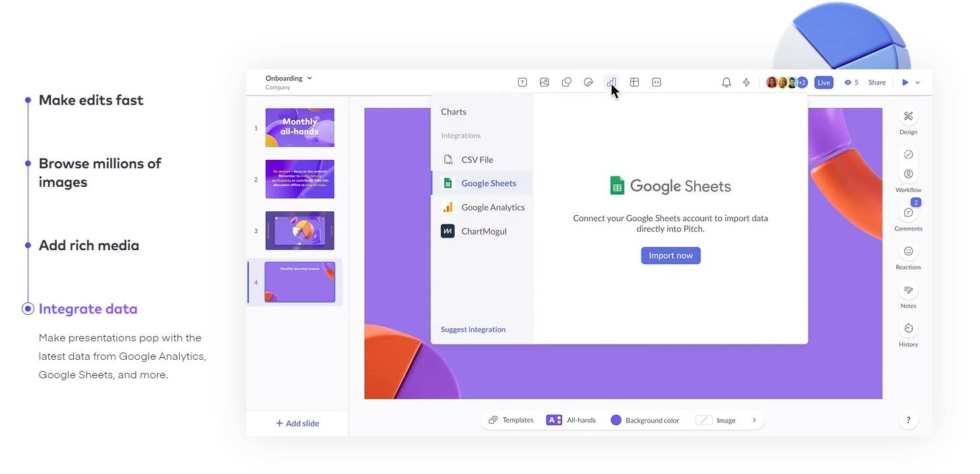The width and height of the screenshot is (980, 474).
Task: Open the Comments panel
Action: pyautogui.click(x=908, y=217)
